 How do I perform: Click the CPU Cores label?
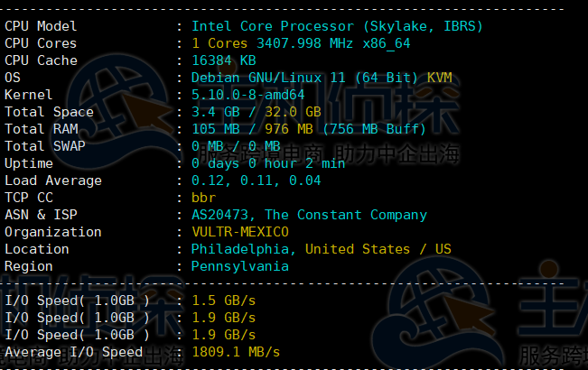tap(41, 43)
